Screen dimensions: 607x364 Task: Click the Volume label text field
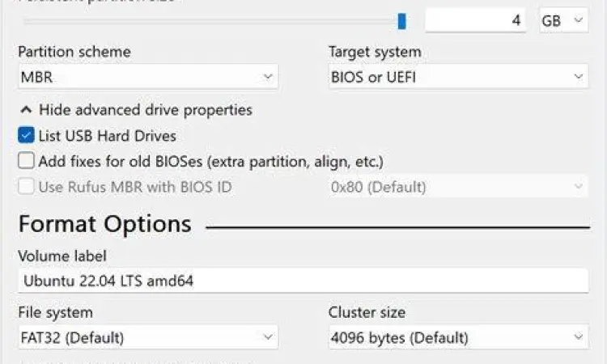(303, 281)
